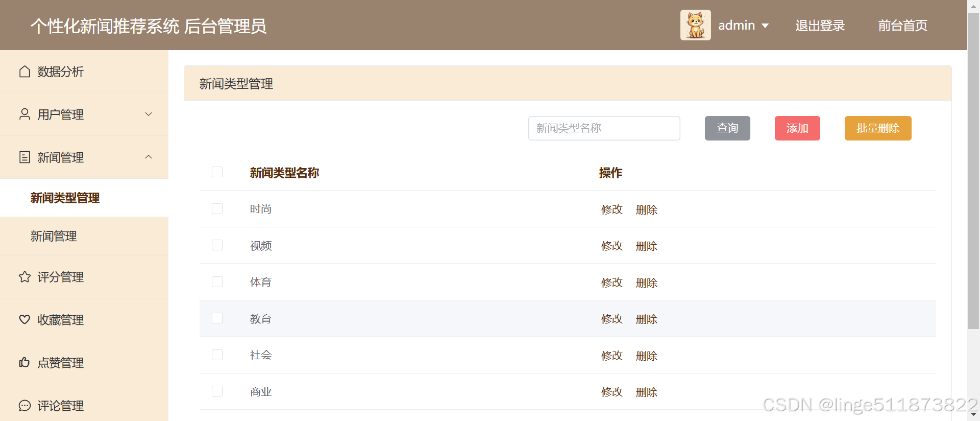The width and height of the screenshot is (980, 421).
Task: Open the admin dropdown arrow
Action: pos(765,26)
